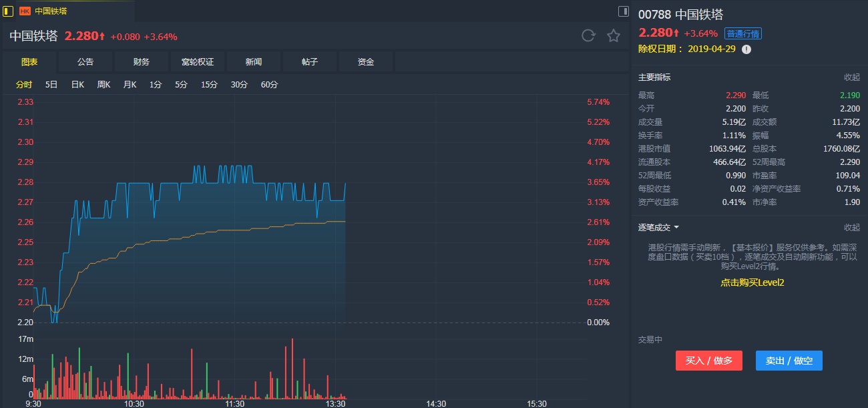Click the 中国铁塔 window tab
868x408 pixels.
[51, 11]
